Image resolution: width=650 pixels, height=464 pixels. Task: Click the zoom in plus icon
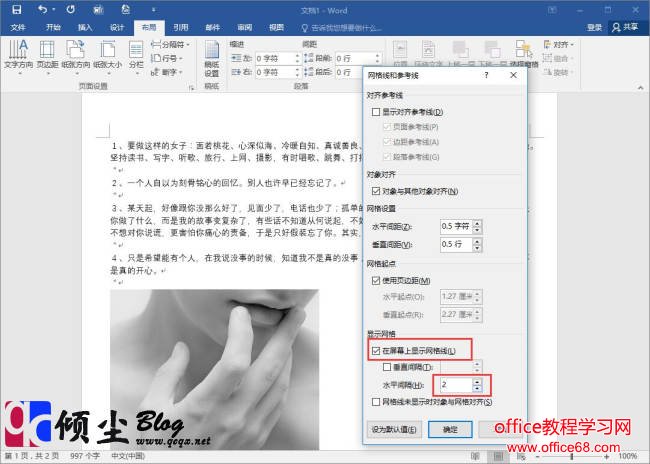[607, 456]
